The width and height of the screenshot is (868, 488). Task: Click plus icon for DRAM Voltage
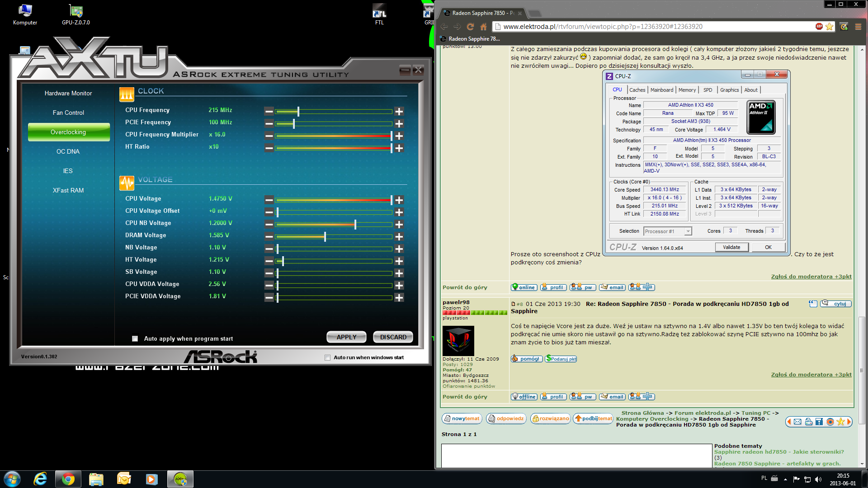point(399,236)
